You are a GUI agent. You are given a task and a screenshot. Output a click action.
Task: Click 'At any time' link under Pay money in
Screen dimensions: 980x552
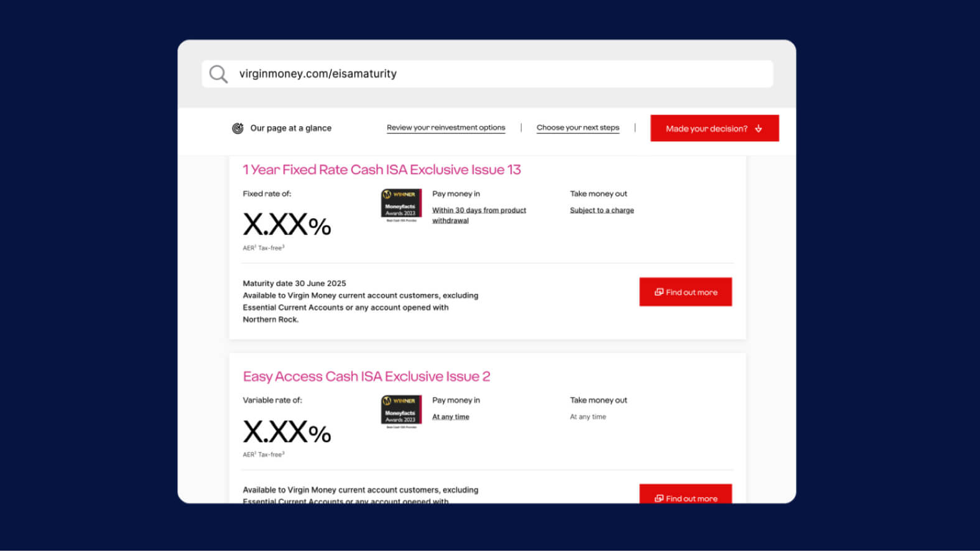(x=451, y=416)
